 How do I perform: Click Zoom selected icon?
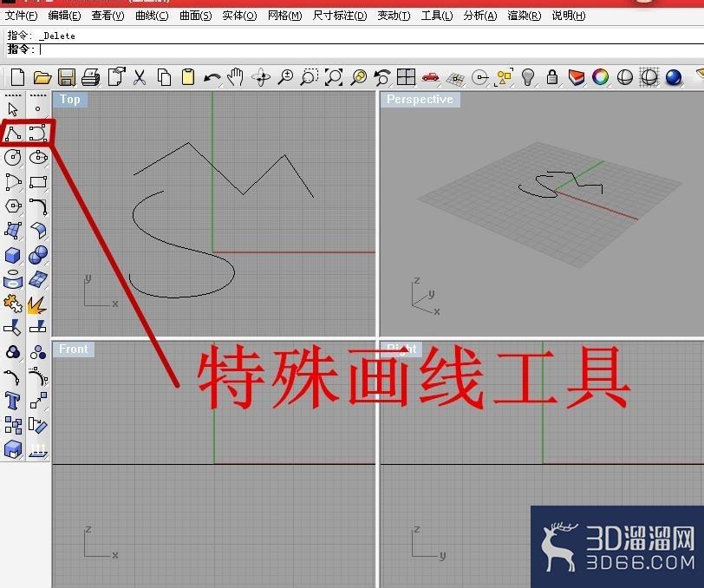(x=358, y=77)
